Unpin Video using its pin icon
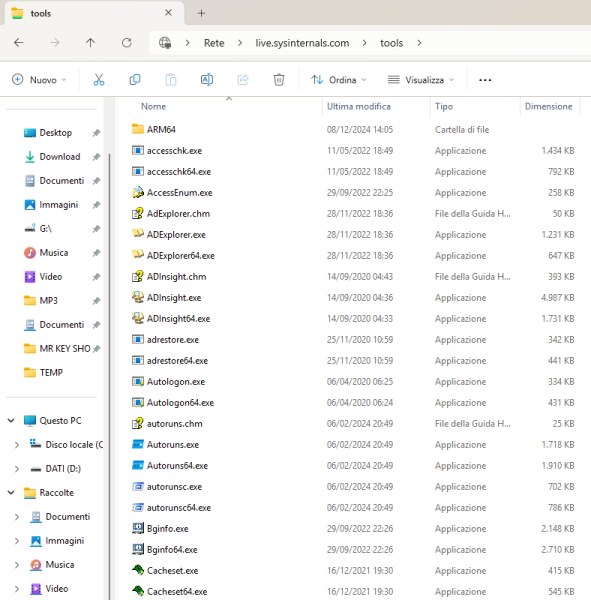591x600 pixels. coord(96,277)
